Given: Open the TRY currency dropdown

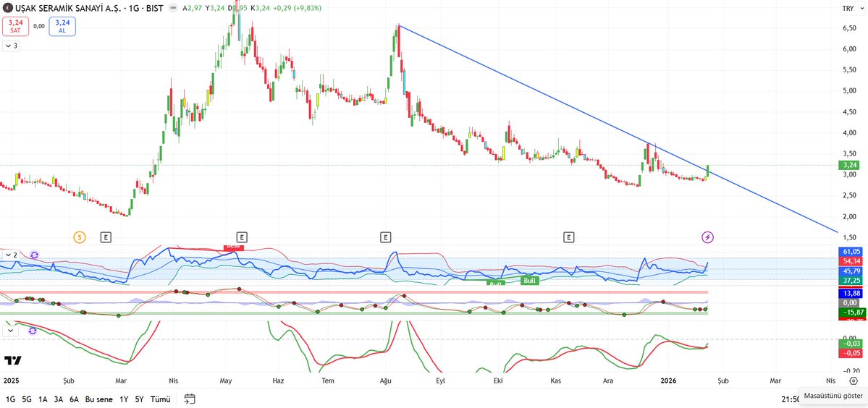Looking at the screenshot, I should 852,8.
